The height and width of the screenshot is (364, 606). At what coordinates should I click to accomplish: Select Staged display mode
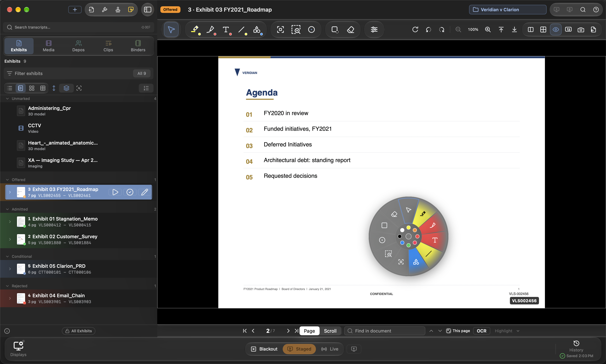point(299,349)
